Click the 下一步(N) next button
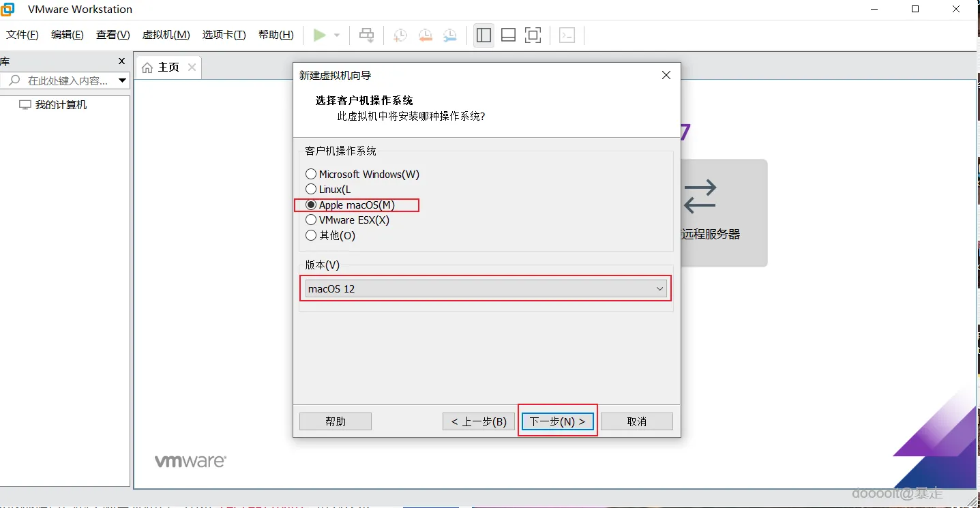The image size is (980, 508). coord(556,421)
